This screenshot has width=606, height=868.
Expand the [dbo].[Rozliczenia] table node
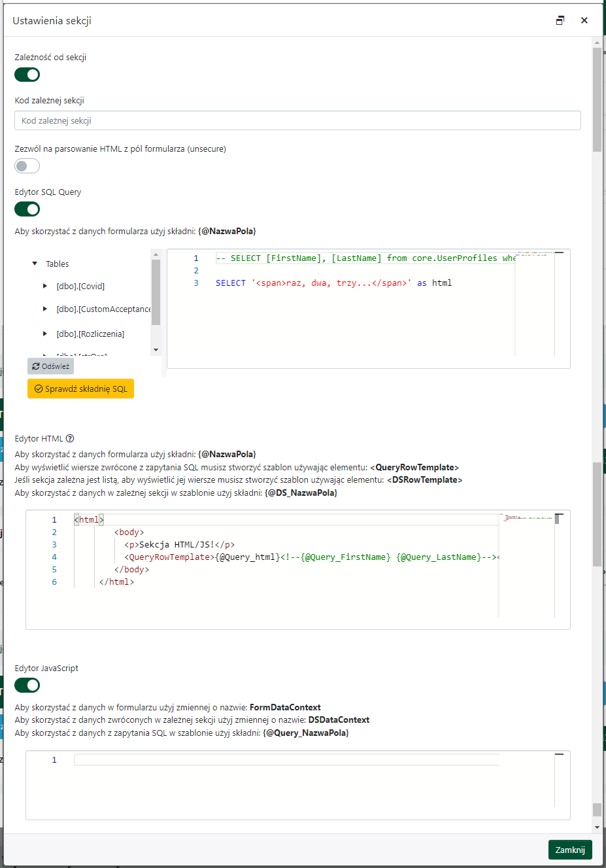[44, 334]
